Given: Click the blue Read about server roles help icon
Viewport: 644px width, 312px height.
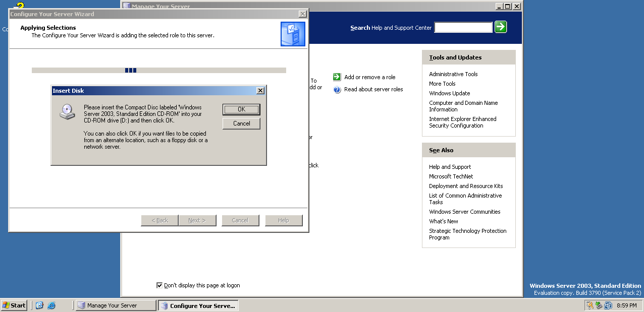Looking at the screenshot, I should [337, 90].
